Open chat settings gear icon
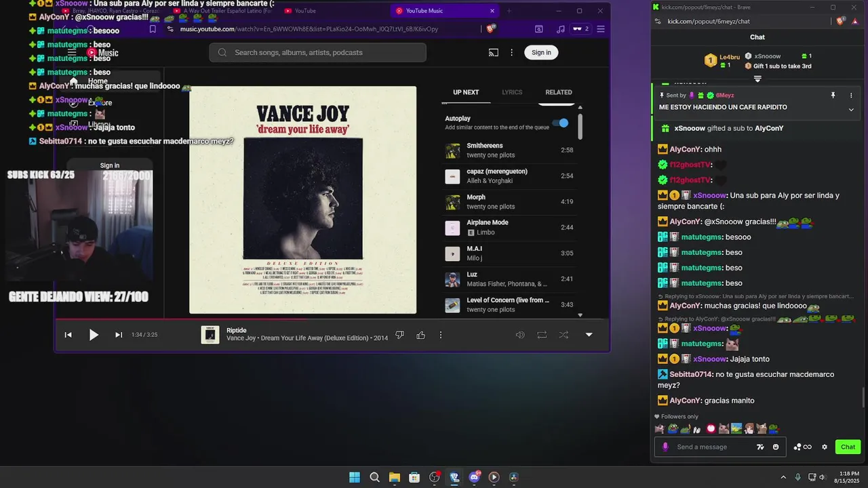The width and height of the screenshot is (868, 488). pos(825,447)
